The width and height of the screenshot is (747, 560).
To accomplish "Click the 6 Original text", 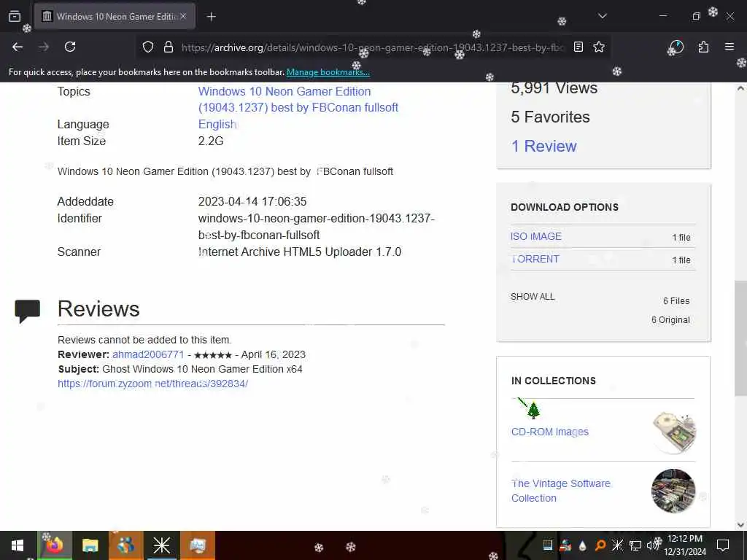I will (x=671, y=320).
